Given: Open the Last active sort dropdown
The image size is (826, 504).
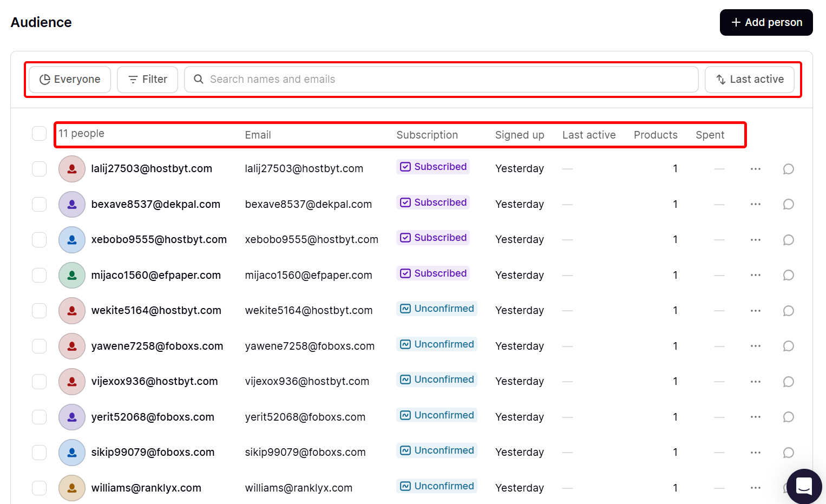Looking at the screenshot, I should (x=750, y=80).
